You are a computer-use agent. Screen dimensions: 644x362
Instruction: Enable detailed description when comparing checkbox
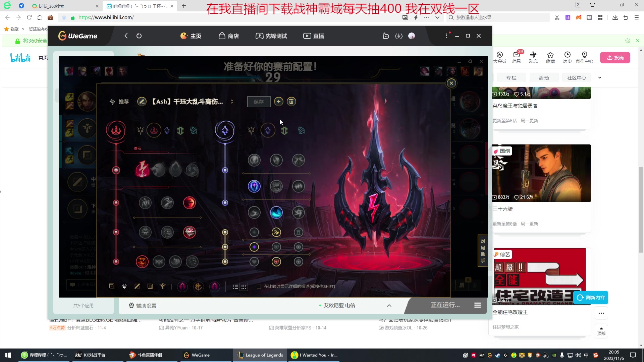pyautogui.click(x=259, y=287)
